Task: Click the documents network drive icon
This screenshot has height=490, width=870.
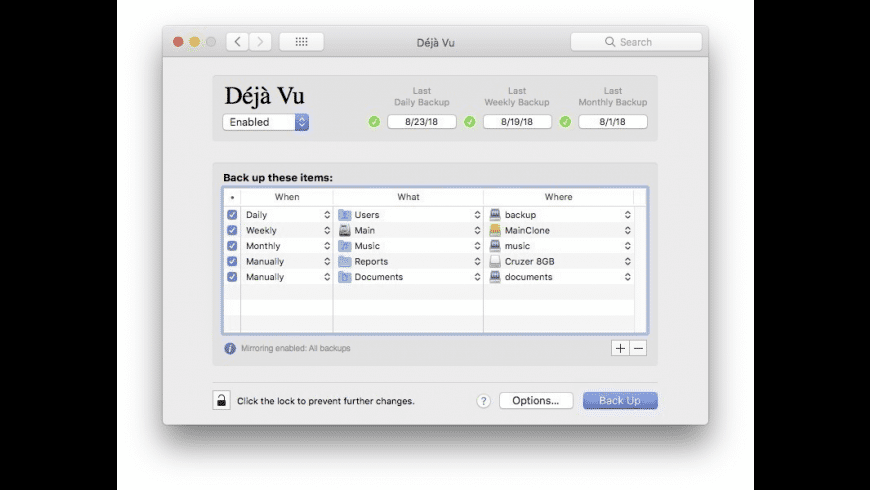Action: (495, 277)
